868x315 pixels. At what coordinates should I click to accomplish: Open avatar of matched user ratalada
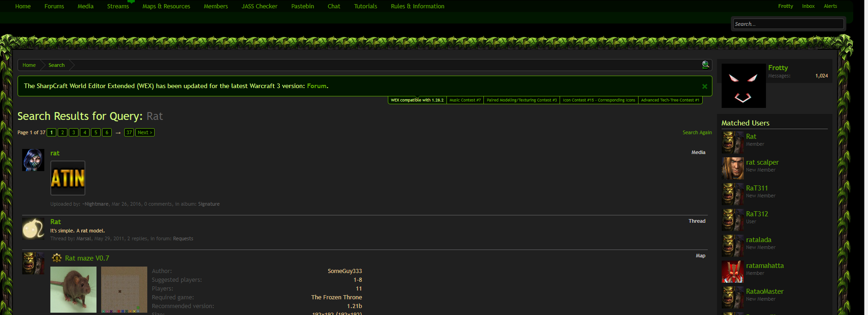pos(733,246)
